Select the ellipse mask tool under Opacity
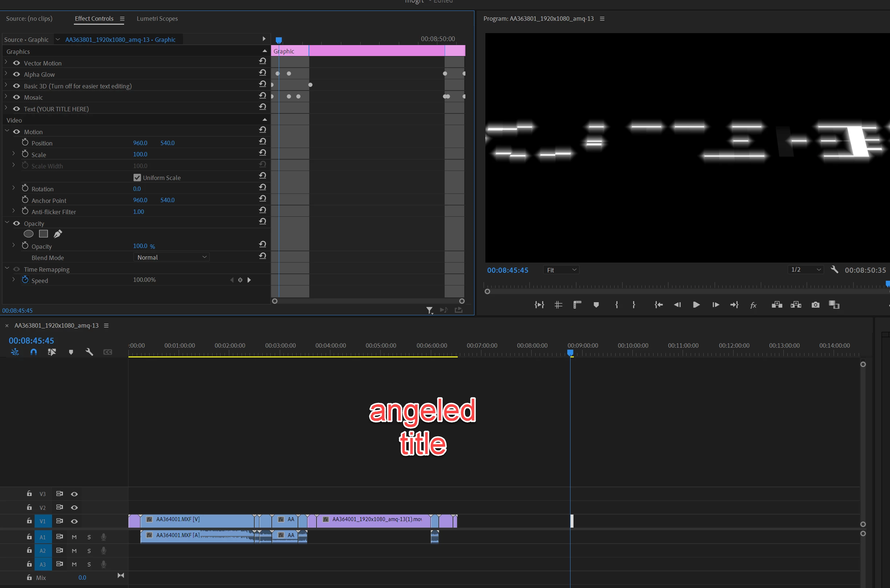The height and width of the screenshot is (588, 890). pyautogui.click(x=28, y=234)
